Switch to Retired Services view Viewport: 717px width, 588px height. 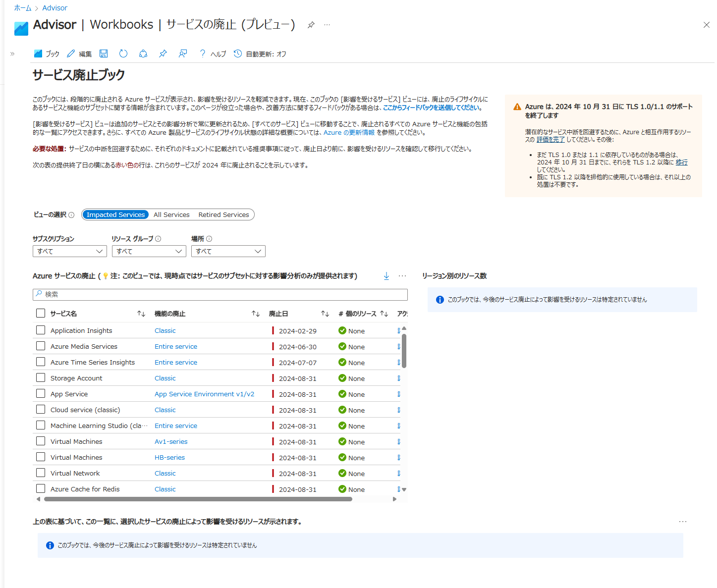point(224,214)
